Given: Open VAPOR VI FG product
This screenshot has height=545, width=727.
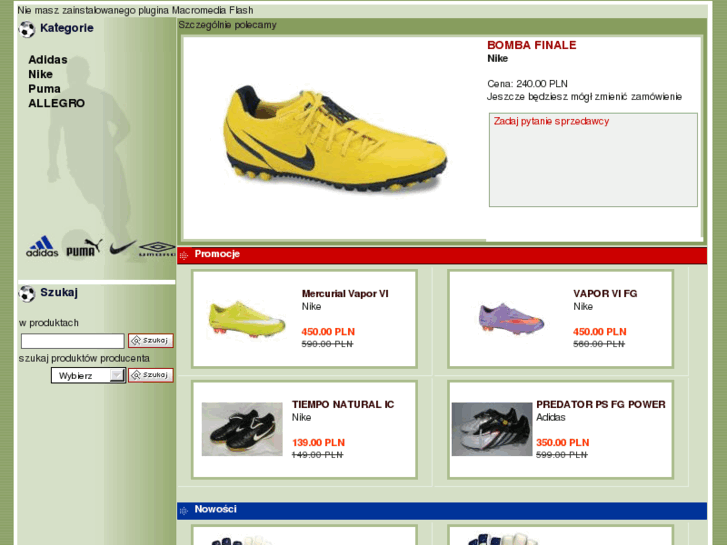Looking at the screenshot, I should pyautogui.click(x=605, y=294).
